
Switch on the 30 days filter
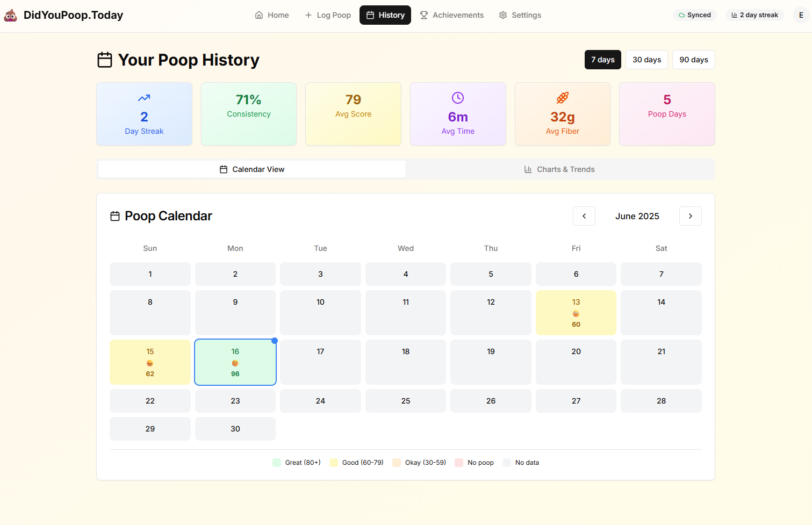click(x=646, y=60)
